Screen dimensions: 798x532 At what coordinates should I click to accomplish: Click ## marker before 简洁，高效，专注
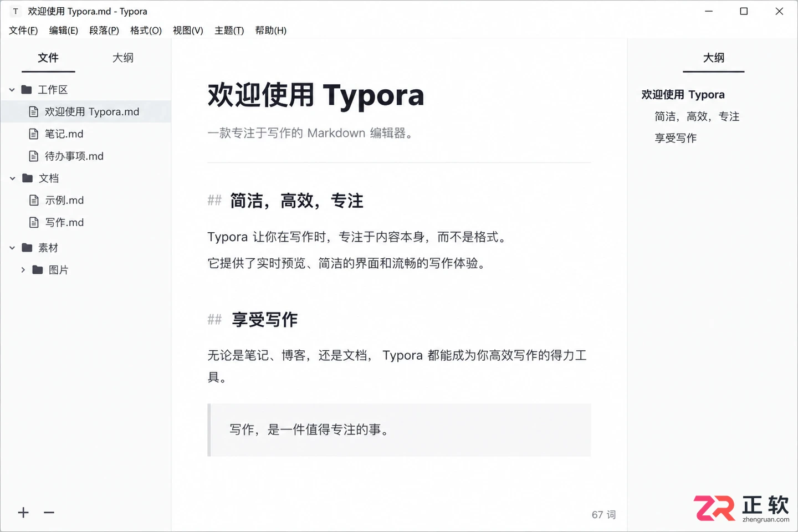[x=214, y=201]
